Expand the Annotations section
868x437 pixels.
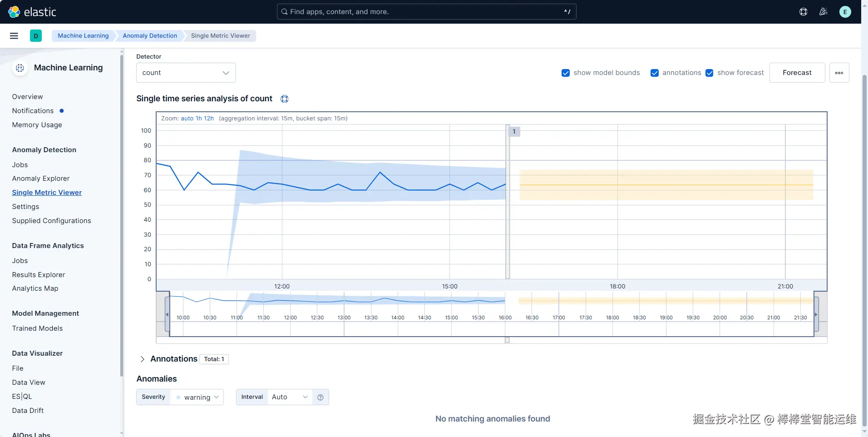[143, 359]
